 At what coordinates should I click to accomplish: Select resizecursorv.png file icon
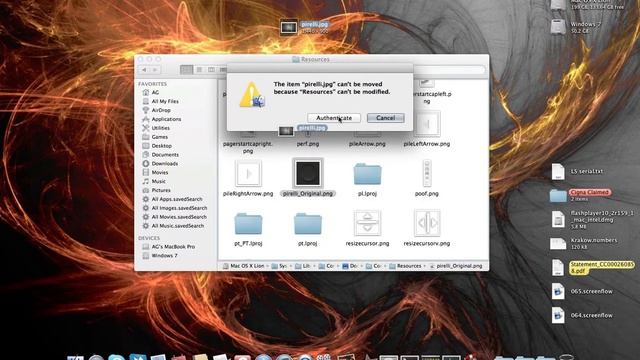427,223
